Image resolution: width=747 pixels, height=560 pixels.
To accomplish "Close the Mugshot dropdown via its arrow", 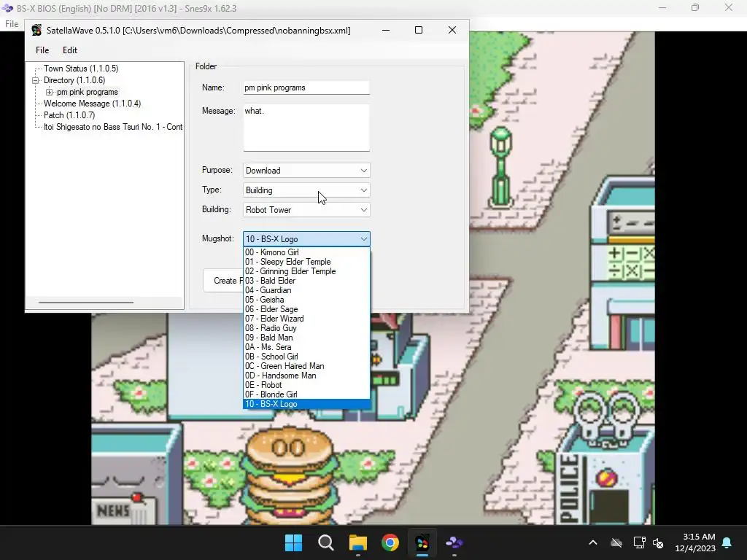I will [x=363, y=239].
